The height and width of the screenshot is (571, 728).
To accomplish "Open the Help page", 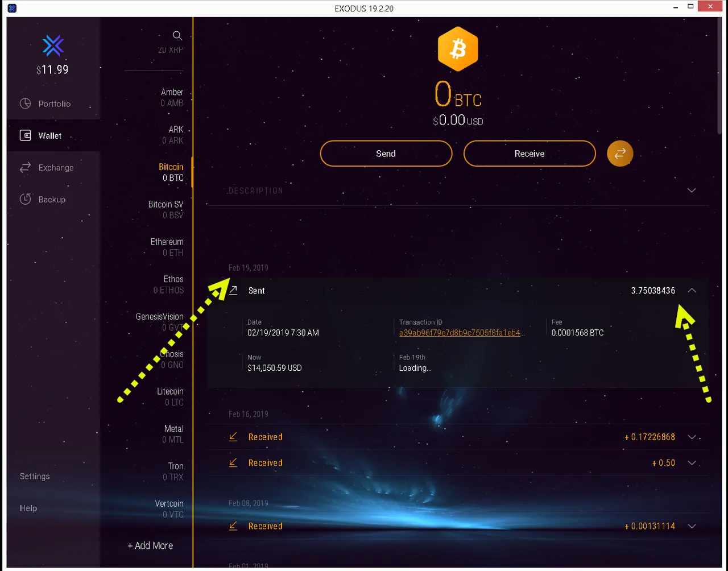I will pos(28,508).
